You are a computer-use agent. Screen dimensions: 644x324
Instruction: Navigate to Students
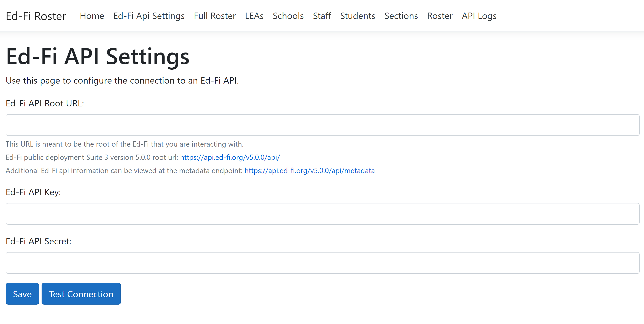[x=358, y=16]
